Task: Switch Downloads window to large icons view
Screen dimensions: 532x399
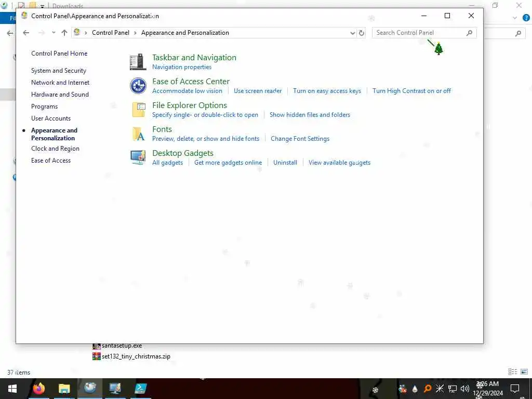Action: 524,372
